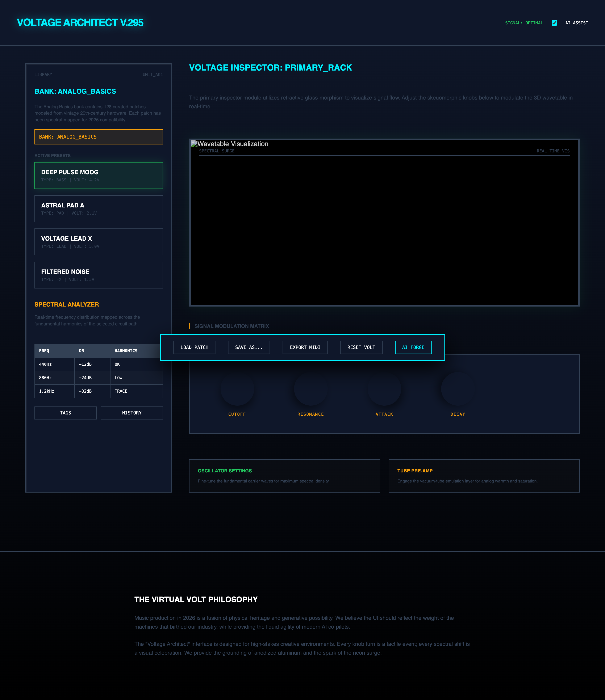605x700 pixels.
Task: Select the Astral Pad A preset
Action: 98,208
